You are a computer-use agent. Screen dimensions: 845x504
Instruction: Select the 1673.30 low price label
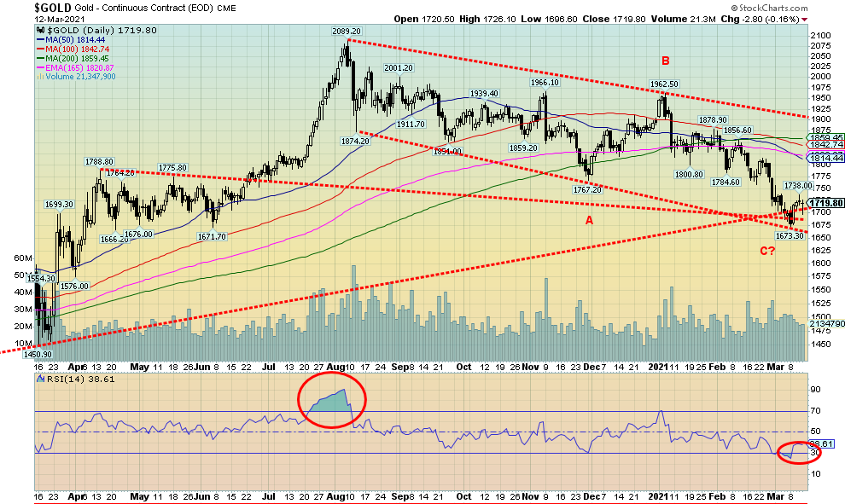pyautogui.click(x=790, y=235)
